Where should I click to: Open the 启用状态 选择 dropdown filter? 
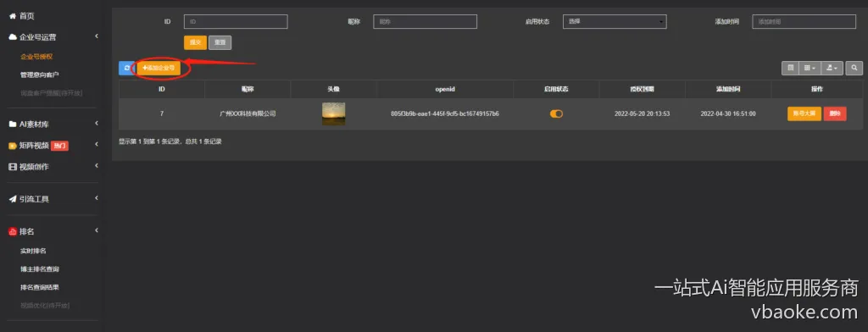click(x=615, y=21)
